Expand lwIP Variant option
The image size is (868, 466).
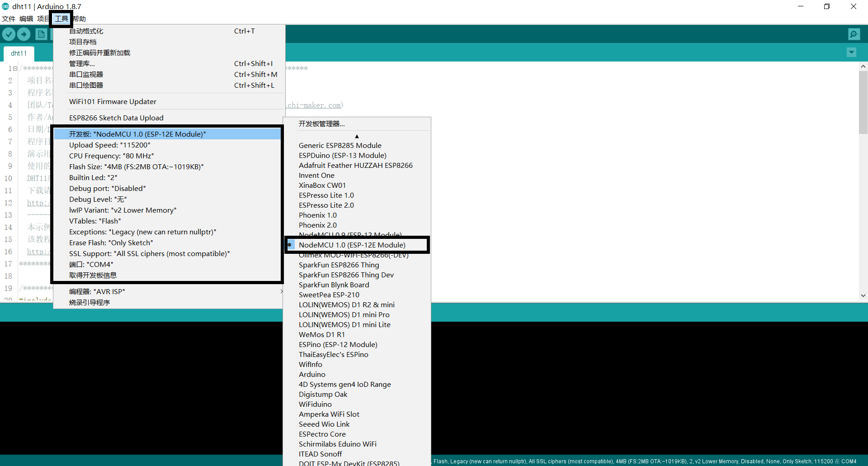(x=167, y=210)
